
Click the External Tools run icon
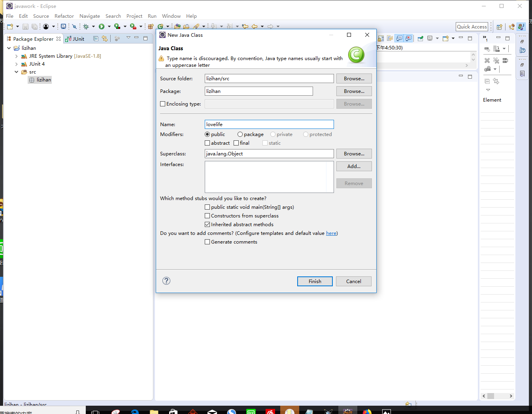[133, 26]
